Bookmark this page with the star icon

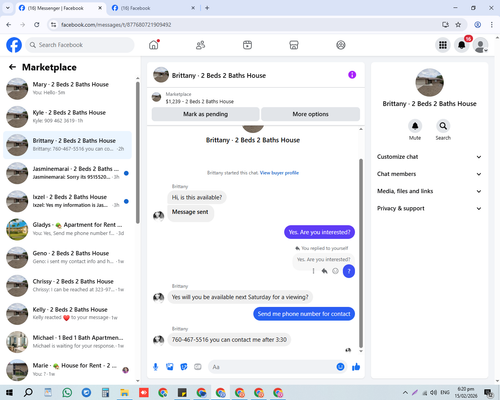coord(458,25)
